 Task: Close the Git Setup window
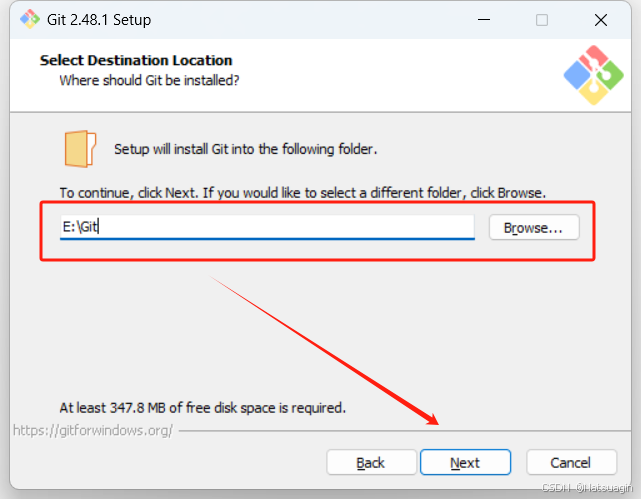tap(601, 20)
